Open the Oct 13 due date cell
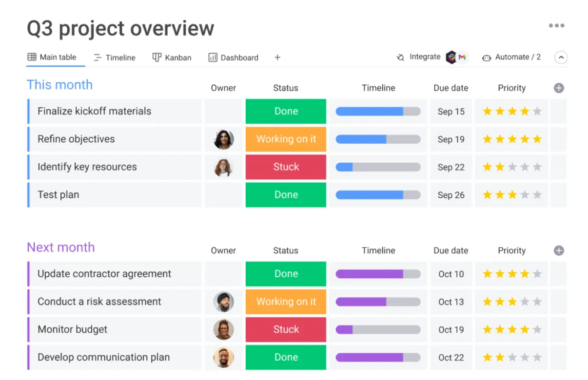Image resolution: width=588 pixels, height=380 pixels. pyautogui.click(x=451, y=302)
